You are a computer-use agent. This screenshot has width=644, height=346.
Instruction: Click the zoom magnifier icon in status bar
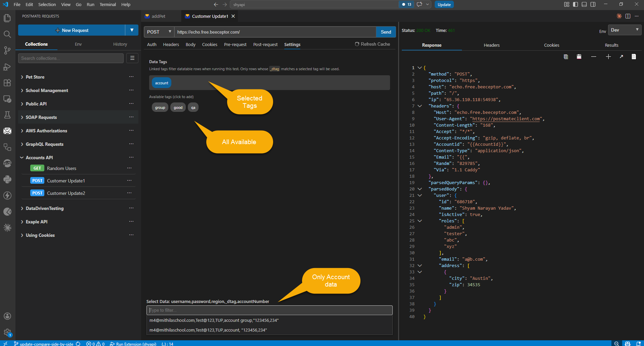click(616, 344)
